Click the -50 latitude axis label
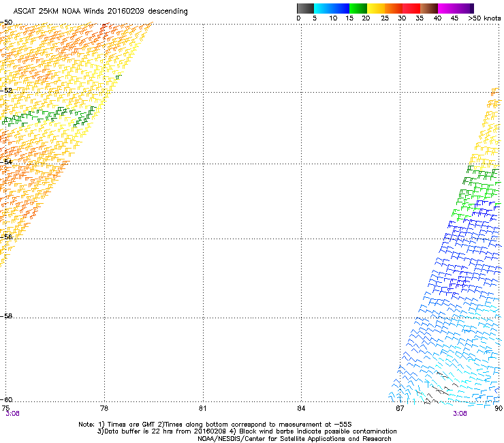Viewport: 504px width, 443px height. click(6, 22)
